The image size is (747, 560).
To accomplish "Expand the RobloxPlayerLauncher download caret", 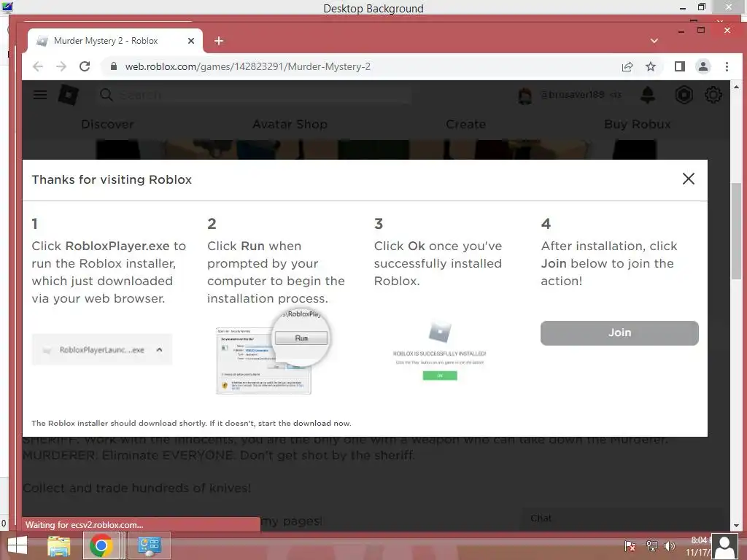I will click(x=159, y=349).
